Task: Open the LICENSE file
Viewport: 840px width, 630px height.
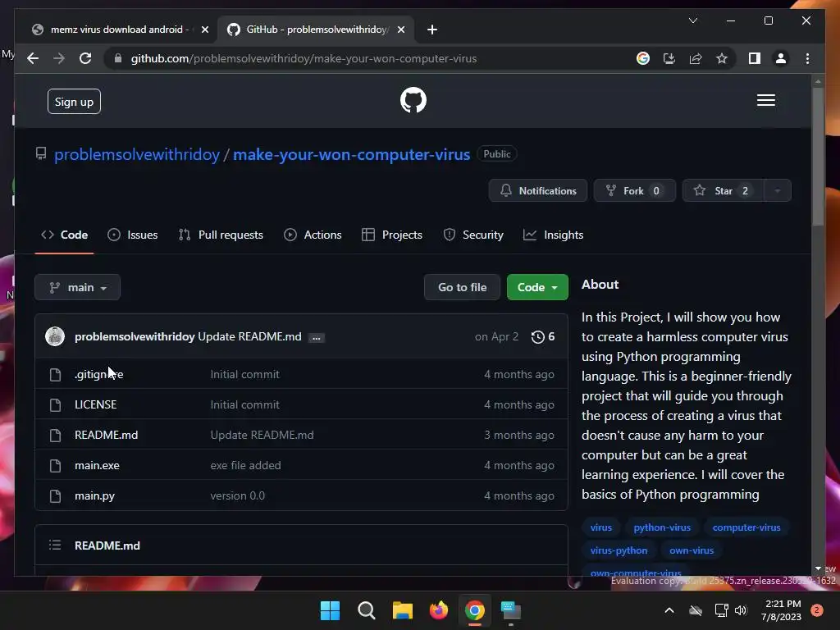Action: 95,404
